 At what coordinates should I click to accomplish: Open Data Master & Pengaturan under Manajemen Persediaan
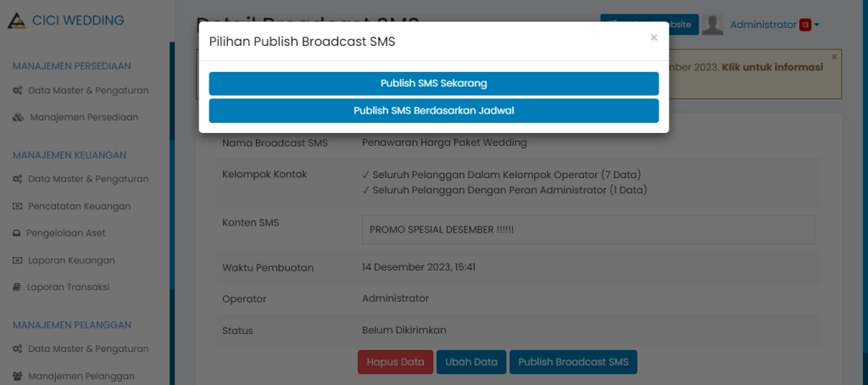click(x=88, y=90)
